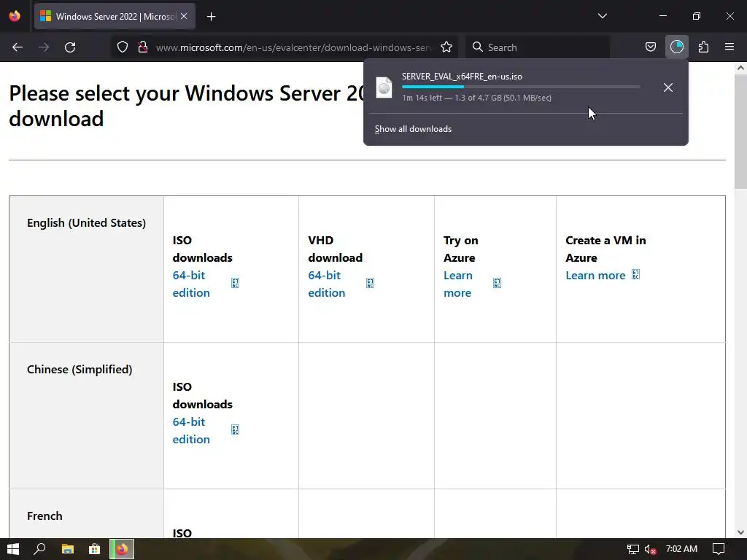
Task: Click the SERVER_EVAL_x64FRE_en-us.iso filename
Action: (462, 76)
